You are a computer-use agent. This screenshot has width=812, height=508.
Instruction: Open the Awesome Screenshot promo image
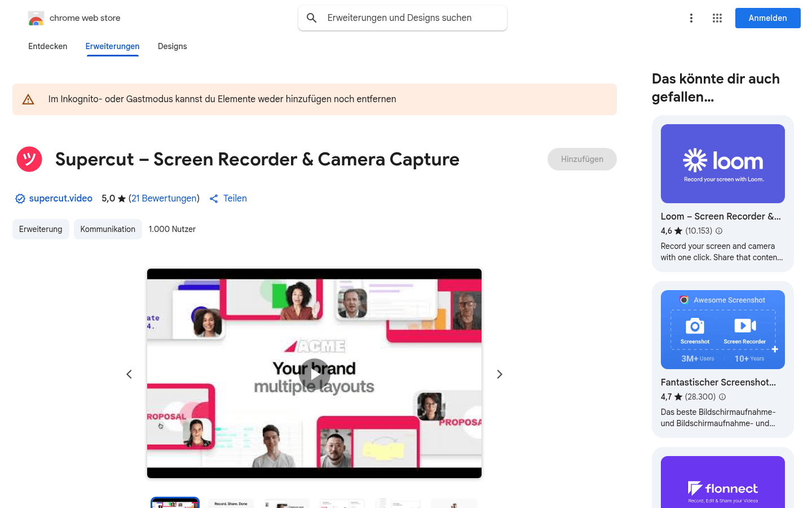pyautogui.click(x=723, y=330)
